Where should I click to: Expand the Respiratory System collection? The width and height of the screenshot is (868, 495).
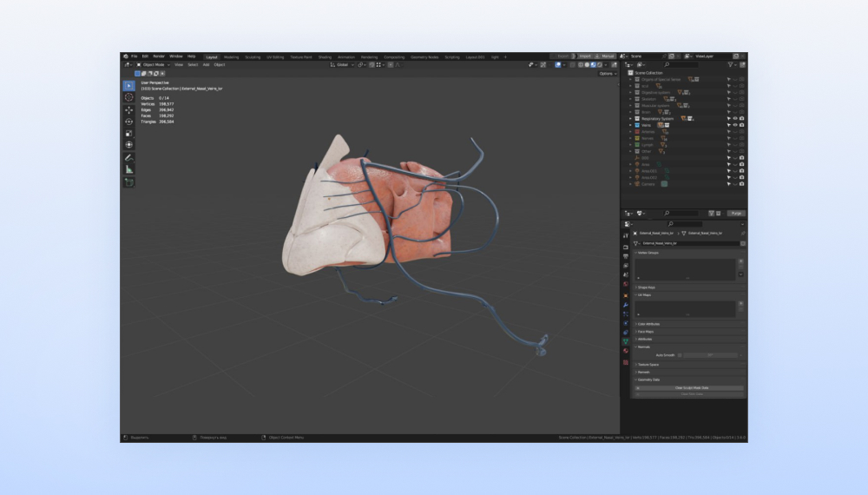pos(630,118)
